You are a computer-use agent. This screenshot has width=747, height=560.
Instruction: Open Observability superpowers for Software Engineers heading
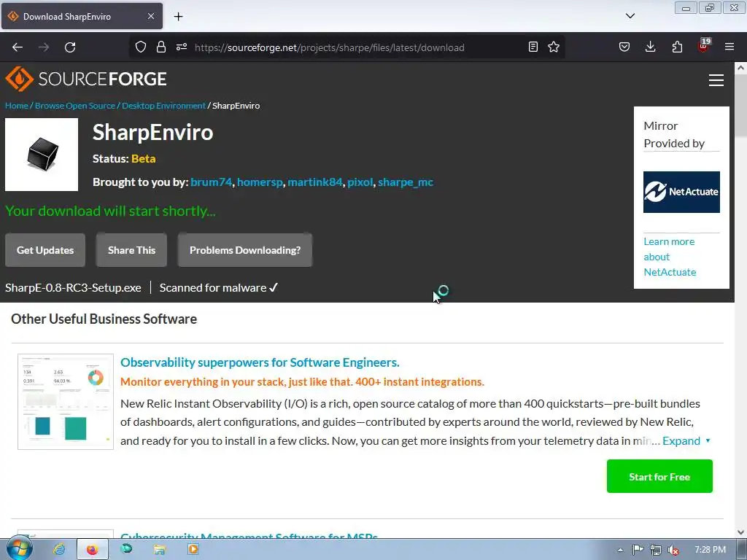pyautogui.click(x=260, y=362)
